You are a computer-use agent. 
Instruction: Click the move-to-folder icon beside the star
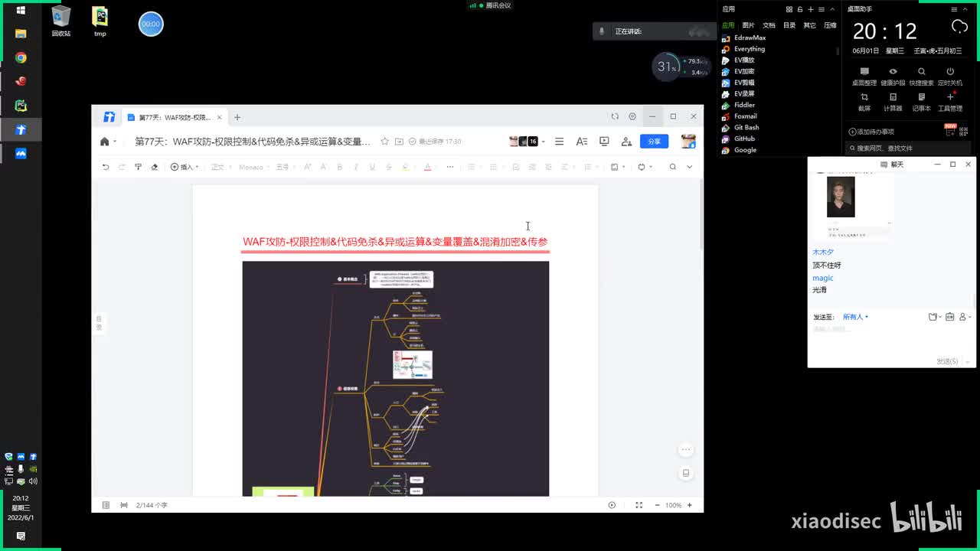coord(400,142)
